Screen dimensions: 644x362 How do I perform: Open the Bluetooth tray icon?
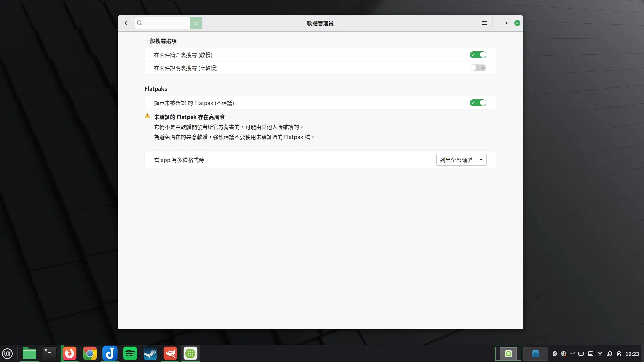(555, 353)
